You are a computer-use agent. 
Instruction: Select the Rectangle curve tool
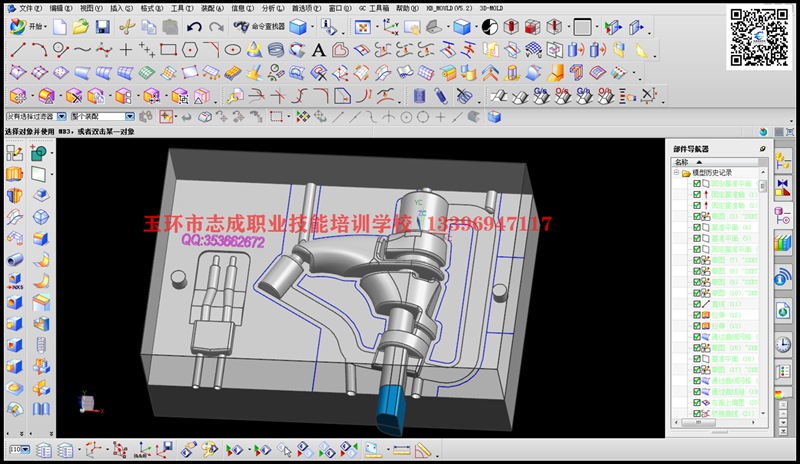pyautogui.click(x=168, y=50)
